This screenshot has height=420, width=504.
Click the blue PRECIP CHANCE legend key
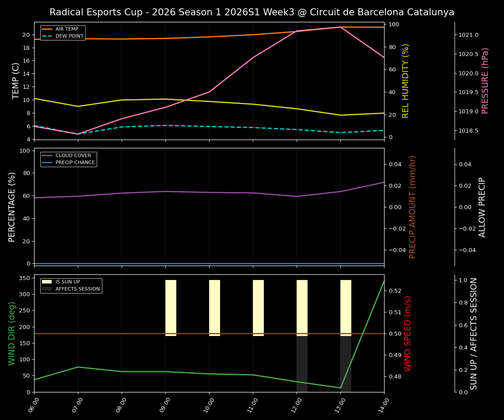coord(48,162)
